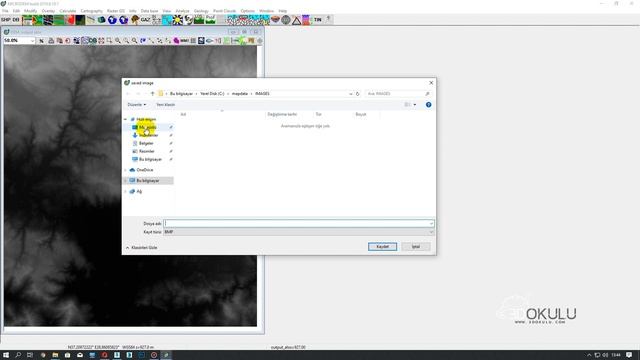Open the File menu
Image resolution: width=640 pixels, height=360 pixels.
(5, 11)
